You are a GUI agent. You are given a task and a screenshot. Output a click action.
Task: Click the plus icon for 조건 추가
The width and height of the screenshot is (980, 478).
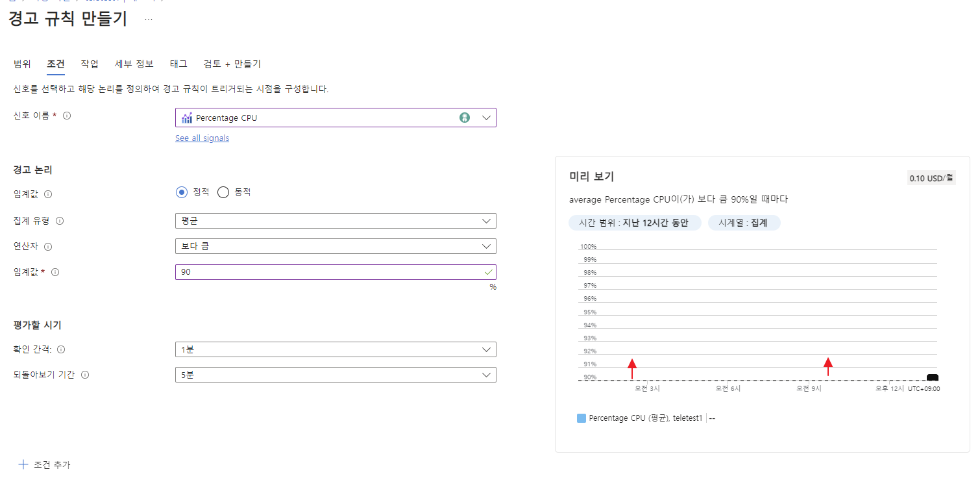point(23,464)
